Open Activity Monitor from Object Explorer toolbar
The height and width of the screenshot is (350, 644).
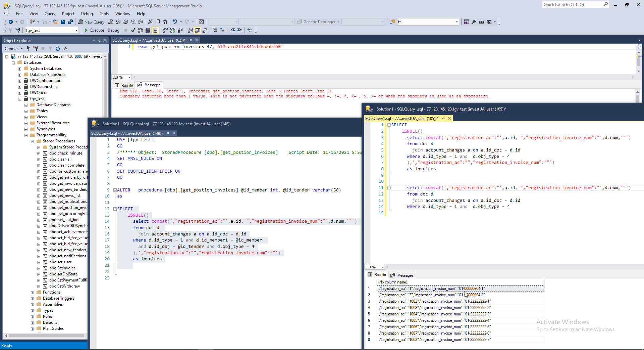65,49
